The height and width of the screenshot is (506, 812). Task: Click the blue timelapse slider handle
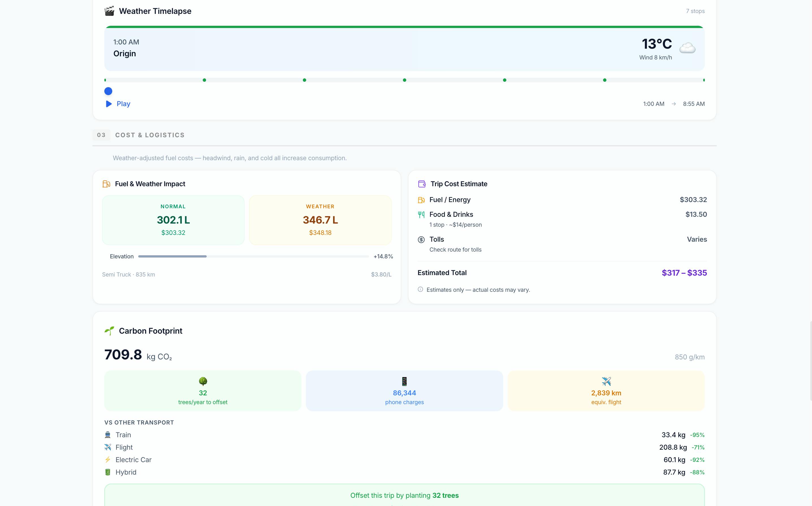pyautogui.click(x=108, y=91)
